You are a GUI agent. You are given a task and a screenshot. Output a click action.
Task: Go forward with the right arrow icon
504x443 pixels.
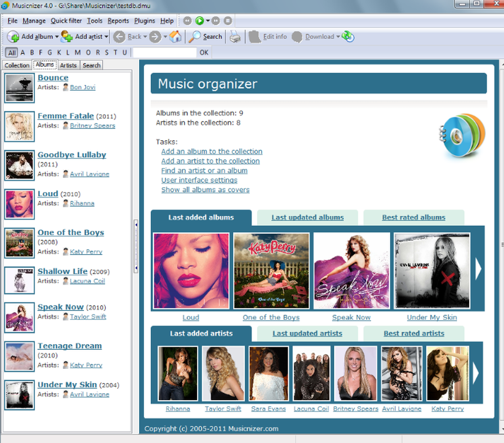click(155, 37)
